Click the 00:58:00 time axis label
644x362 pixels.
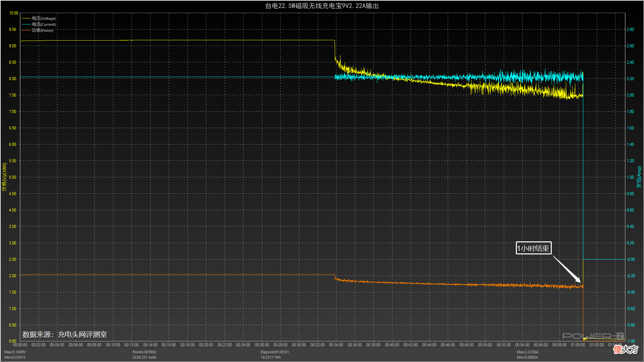(559, 345)
